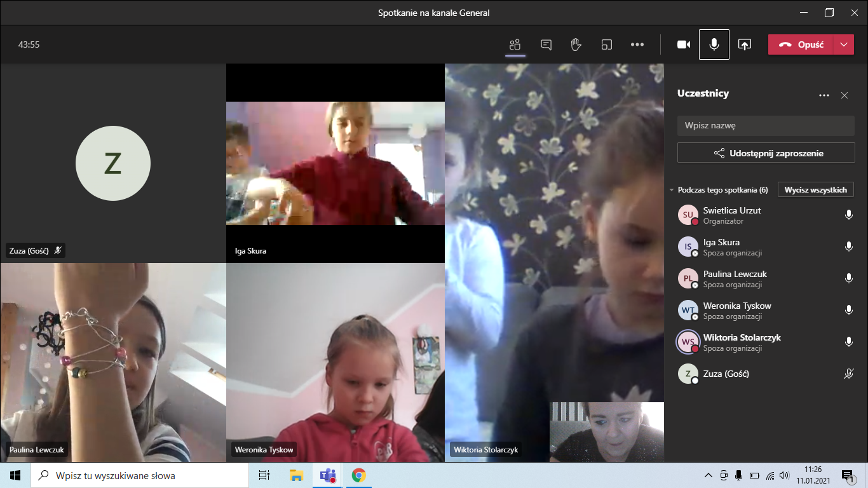Viewport: 868px width, 488px height.
Task: Collapse the Podczas tego spotkania section
Action: click(672, 190)
